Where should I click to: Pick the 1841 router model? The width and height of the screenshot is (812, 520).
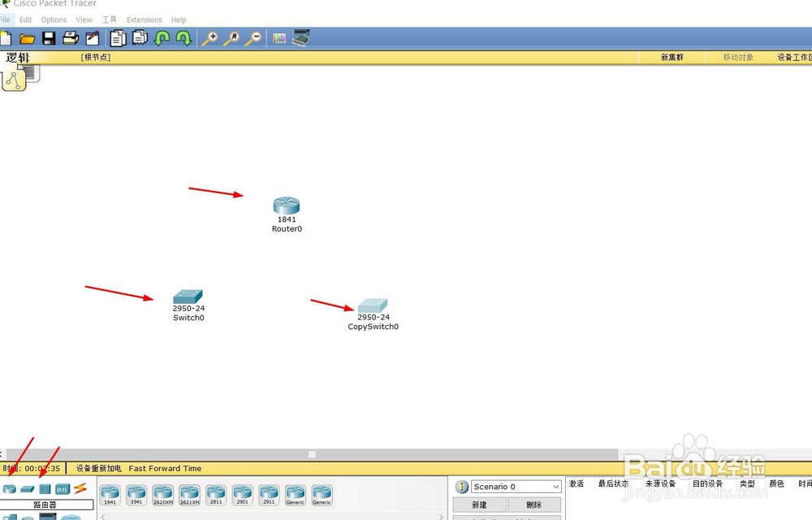pyautogui.click(x=110, y=495)
